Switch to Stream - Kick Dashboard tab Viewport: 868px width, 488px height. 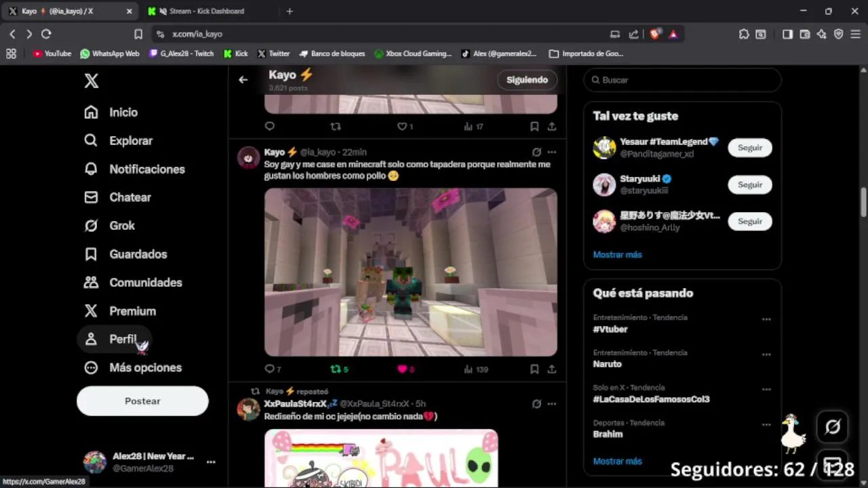click(x=208, y=12)
